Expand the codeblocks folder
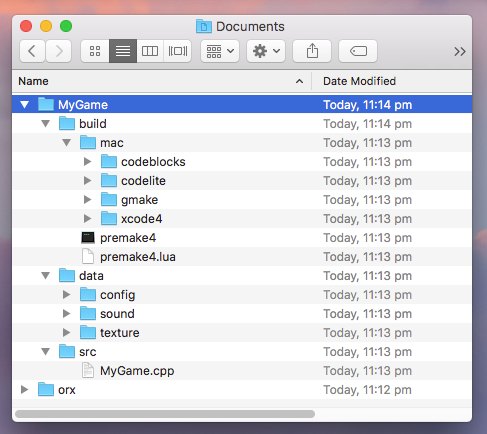Screen dimensions: 487x434 pyautogui.click(x=87, y=162)
